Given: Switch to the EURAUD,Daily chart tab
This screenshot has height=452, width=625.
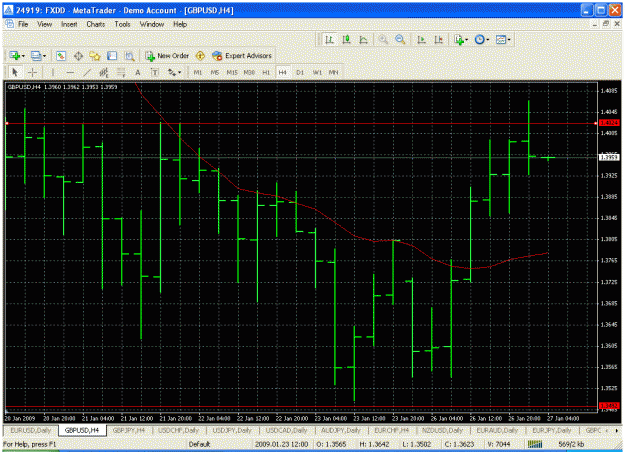Looking at the screenshot, I should tap(497, 430).
